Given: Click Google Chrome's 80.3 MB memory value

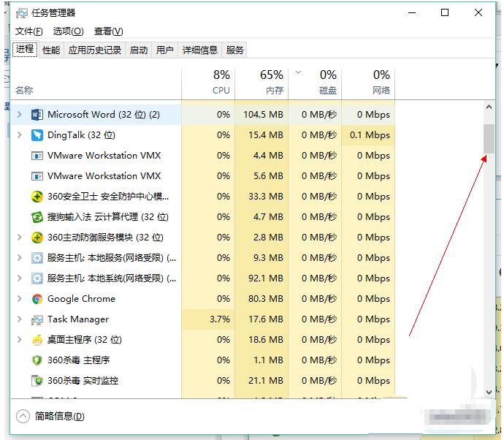Looking at the screenshot, I should tap(265, 299).
